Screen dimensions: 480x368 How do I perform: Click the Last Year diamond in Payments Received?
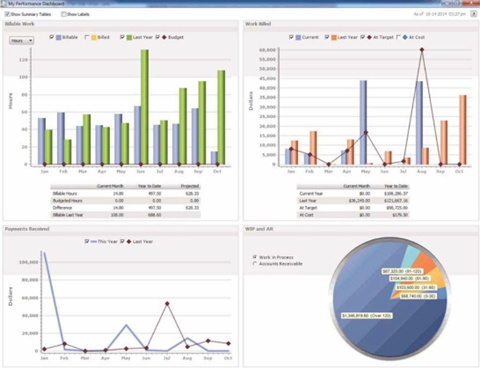pos(129,241)
